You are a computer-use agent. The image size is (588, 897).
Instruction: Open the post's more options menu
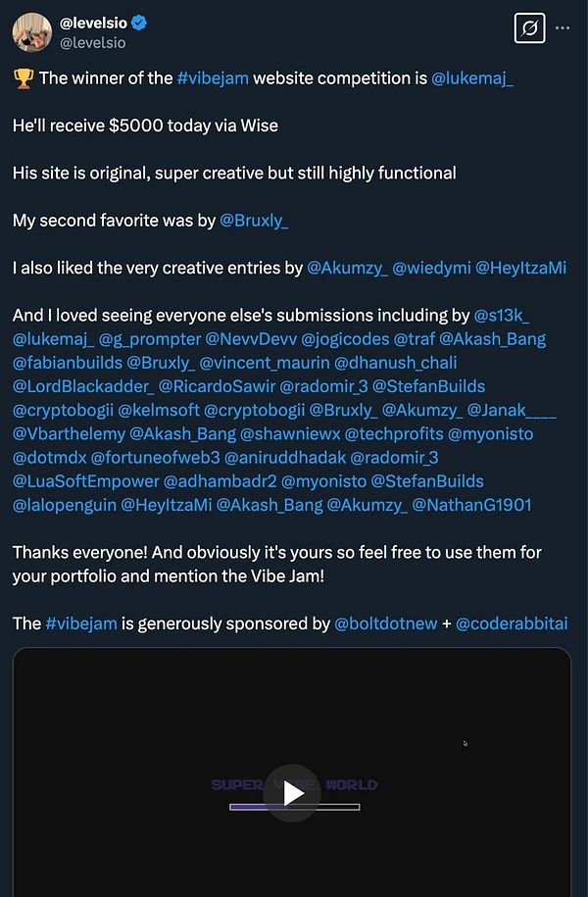[x=564, y=28]
